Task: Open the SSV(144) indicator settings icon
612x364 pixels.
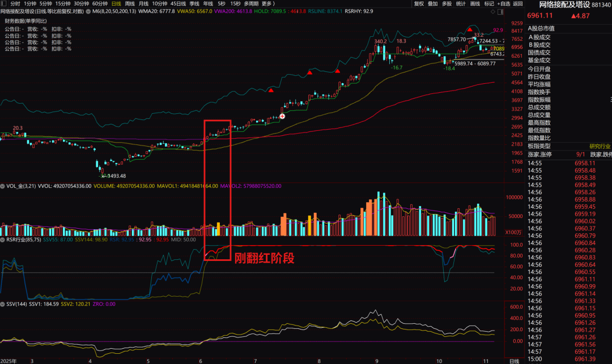Action: point(3,304)
